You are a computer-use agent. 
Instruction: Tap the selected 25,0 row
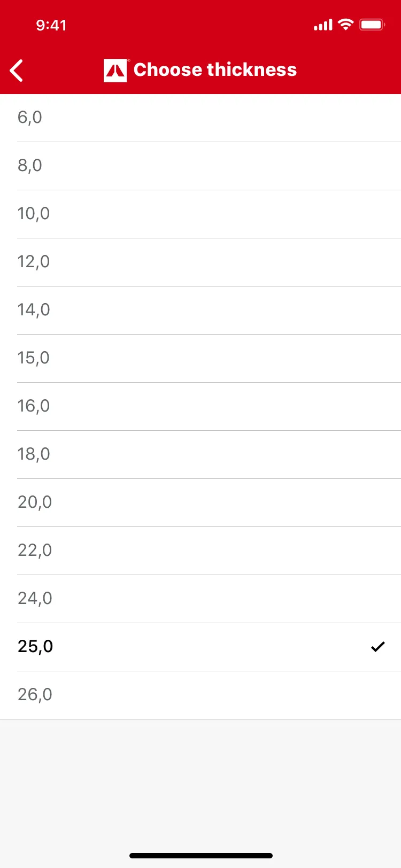pyautogui.click(x=200, y=647)
